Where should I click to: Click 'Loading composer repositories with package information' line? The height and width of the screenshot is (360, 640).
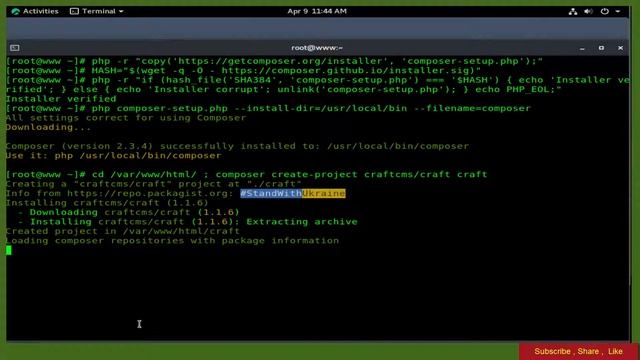coord(172,240)
